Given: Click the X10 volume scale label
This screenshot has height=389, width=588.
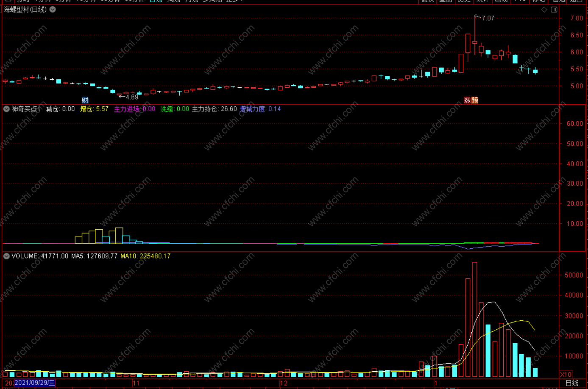Looking at the screenshot, I should [x=566, y=375].
